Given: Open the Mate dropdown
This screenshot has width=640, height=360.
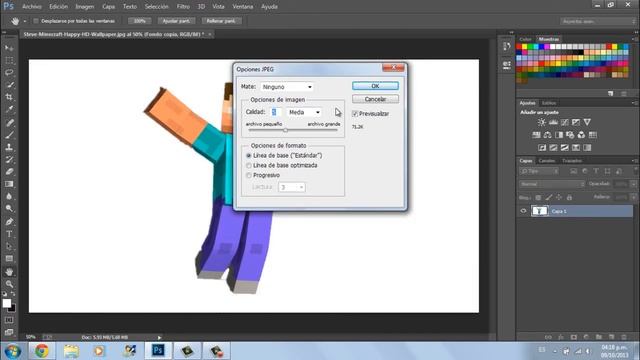Looking at the screenshot, I should (287, 87).
